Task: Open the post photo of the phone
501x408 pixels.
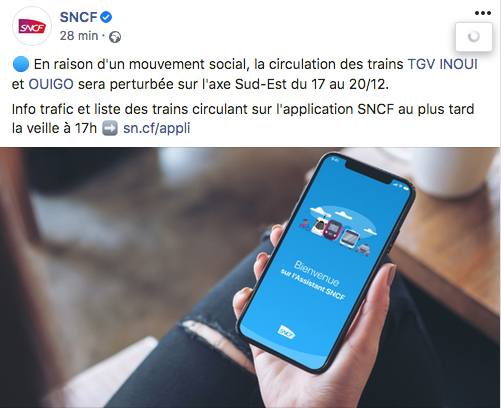Action: tap(250, 277)
